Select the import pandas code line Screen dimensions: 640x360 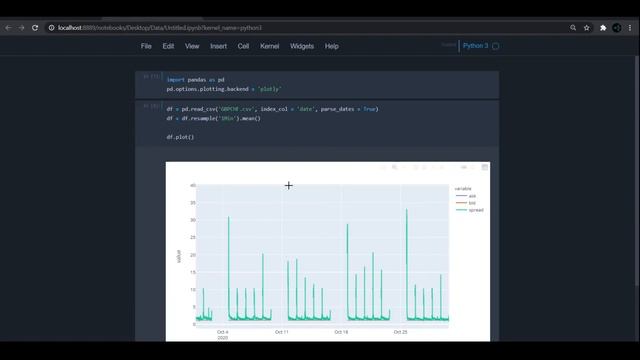point(196,80)
